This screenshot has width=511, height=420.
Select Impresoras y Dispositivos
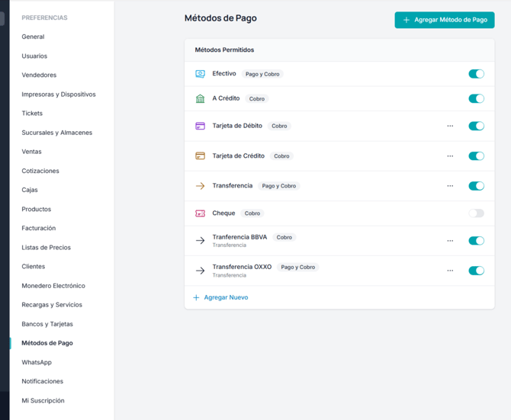point(59,94)
